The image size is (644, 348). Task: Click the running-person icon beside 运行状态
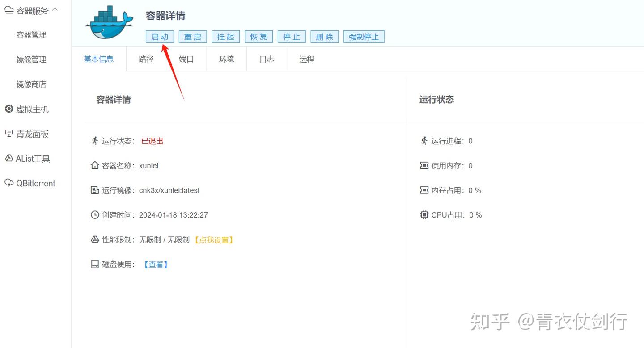pyautogui.click(x=94, y=140)
